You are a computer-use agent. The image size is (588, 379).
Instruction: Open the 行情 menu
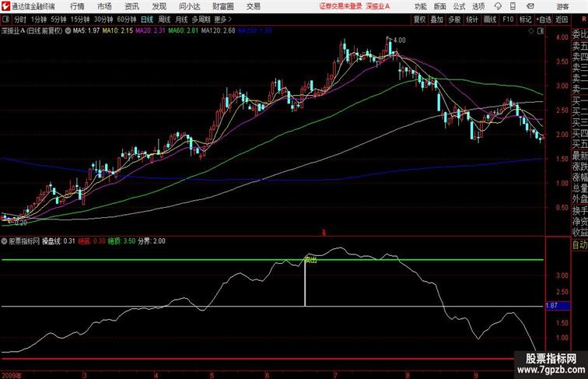[77, 6]
